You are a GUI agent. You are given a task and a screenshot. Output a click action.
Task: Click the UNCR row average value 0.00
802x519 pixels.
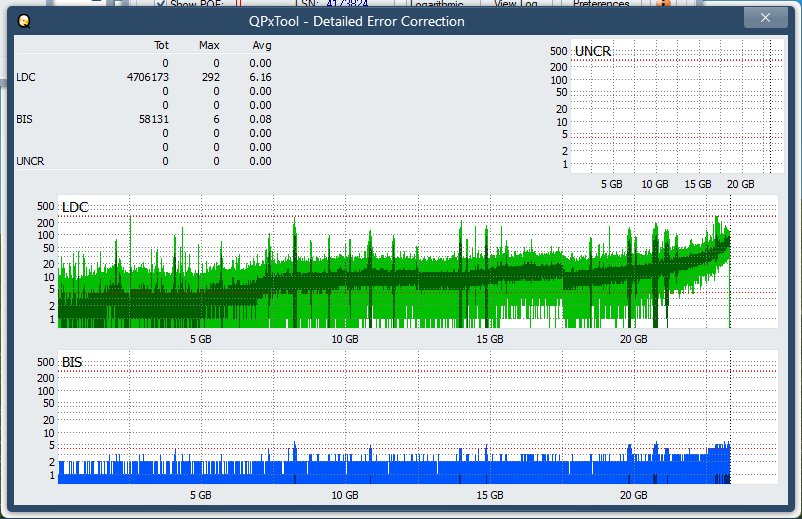(x=260, y=161)
